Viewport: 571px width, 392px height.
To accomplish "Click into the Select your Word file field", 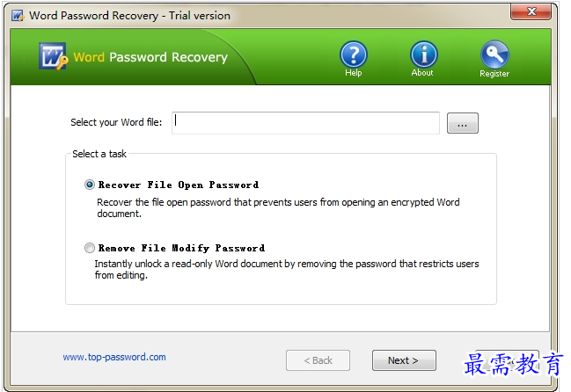I will [x=305, y=123].
